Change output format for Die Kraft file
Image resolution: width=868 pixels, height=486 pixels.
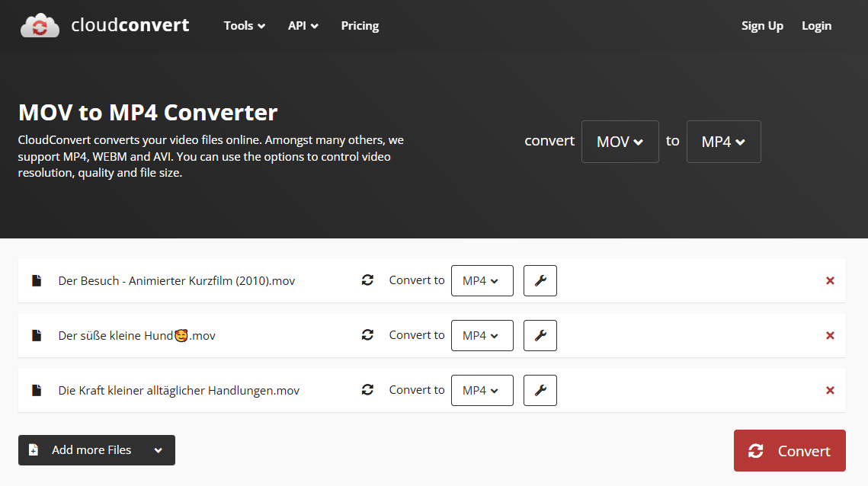click(x=482, y=390)
